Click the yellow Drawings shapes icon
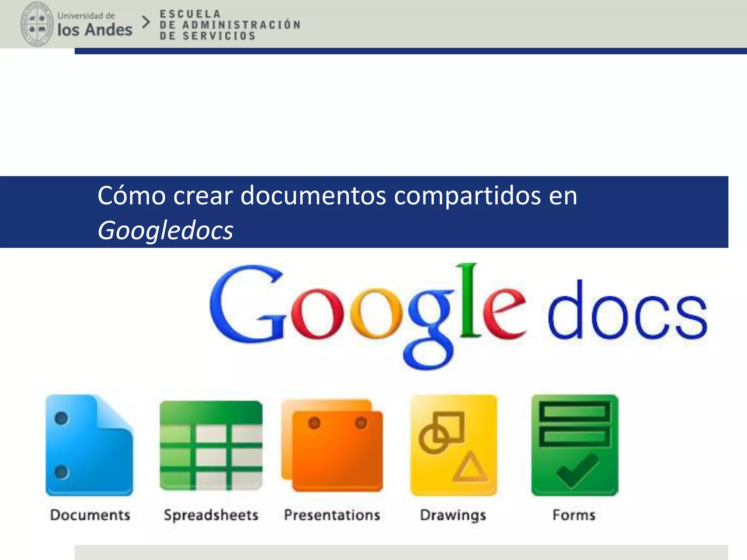 [454, 445]
